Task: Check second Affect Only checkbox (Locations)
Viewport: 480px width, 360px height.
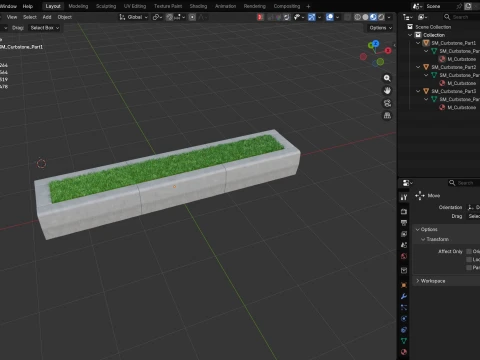Action: tap(469, 259)
